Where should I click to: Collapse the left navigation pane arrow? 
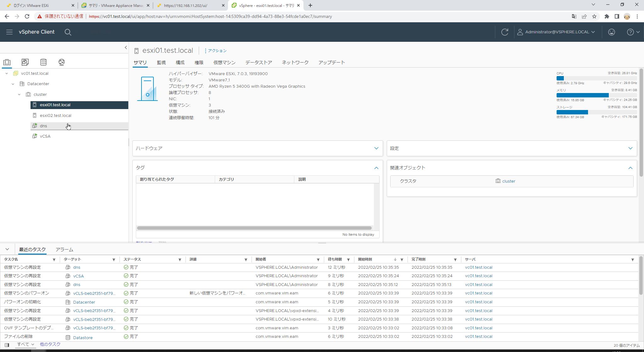tap(126, 47)
